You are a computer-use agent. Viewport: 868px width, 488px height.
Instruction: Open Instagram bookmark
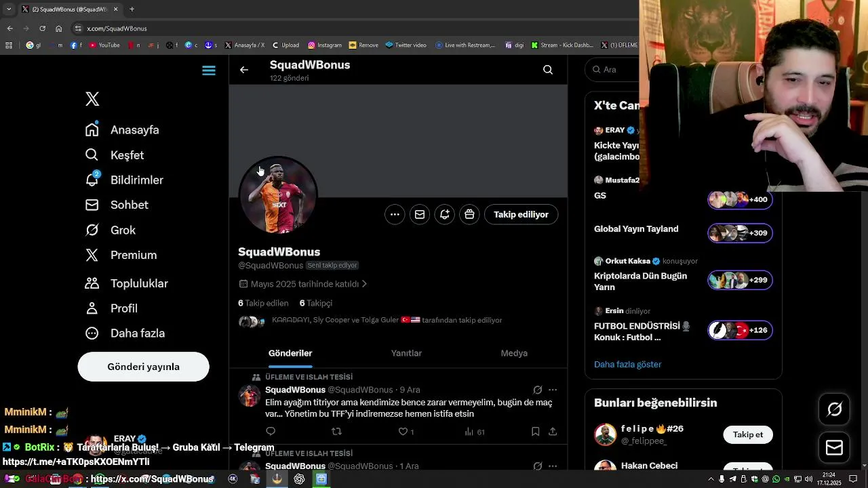point(325,45)
